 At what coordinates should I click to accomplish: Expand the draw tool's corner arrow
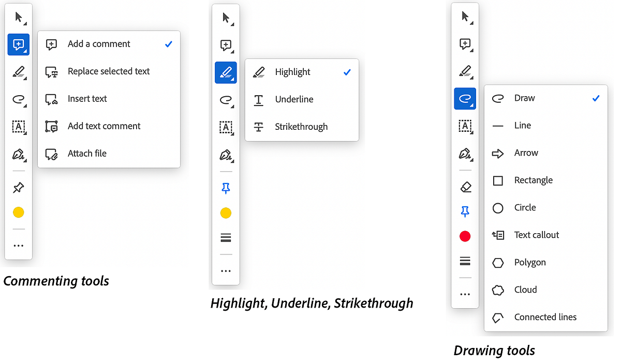pyautogui.click(x=470, y=104)
